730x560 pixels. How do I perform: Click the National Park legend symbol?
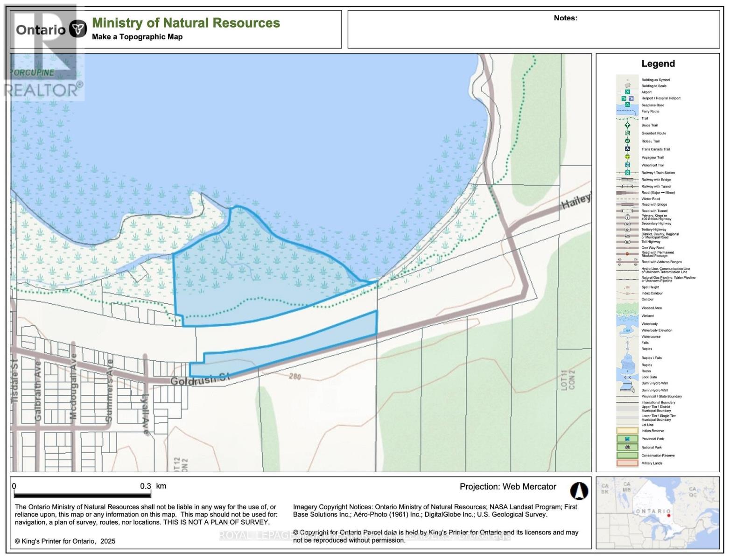tap(627, 447)
